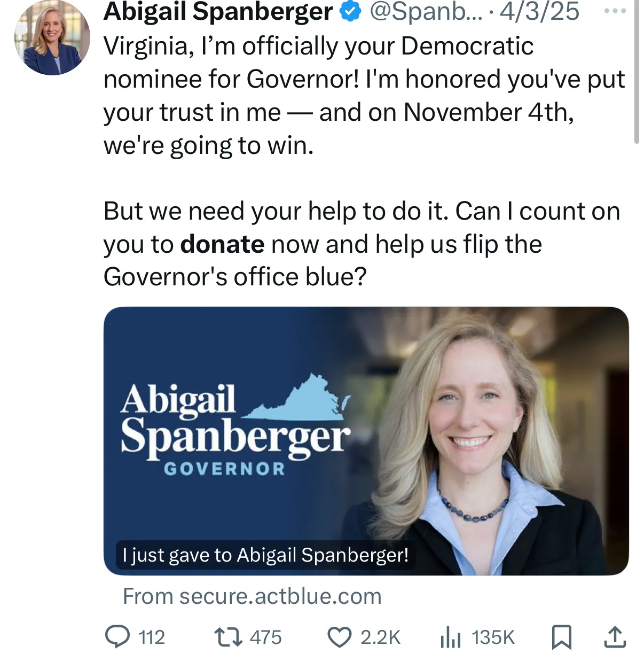Image resolution: width=644 pixels, height=661 pixels.
Task: Bookmark this tweet
Action: 561,637
